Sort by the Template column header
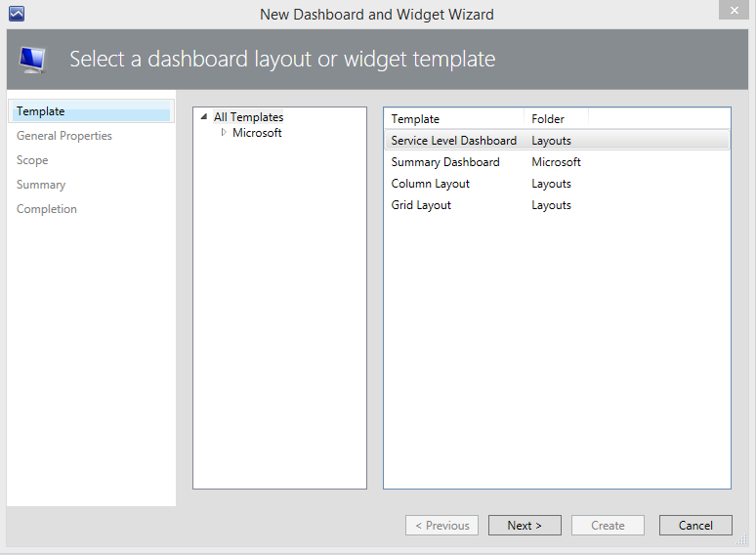Viewport: 756px width, 555px height. tap(454, 118)
